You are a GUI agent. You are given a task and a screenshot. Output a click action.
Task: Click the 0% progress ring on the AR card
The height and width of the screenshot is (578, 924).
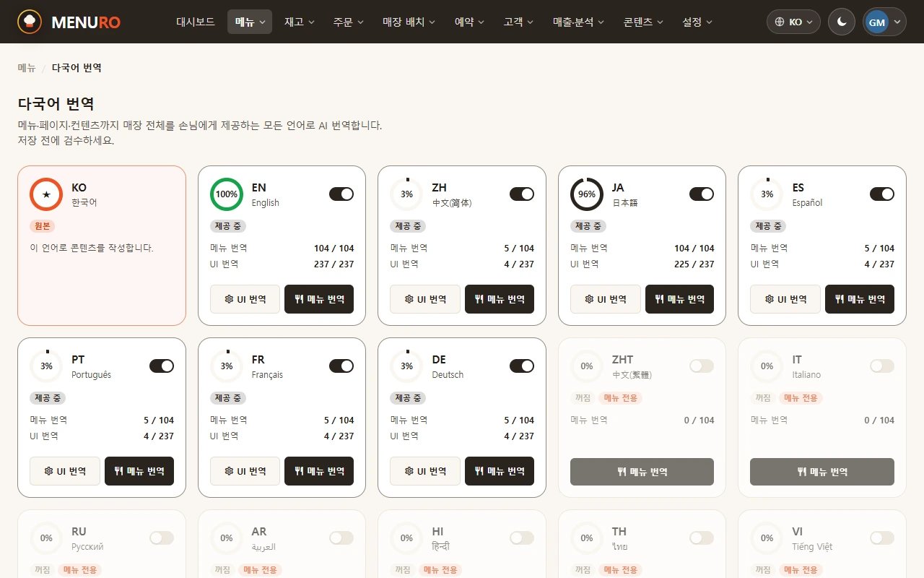227,538
